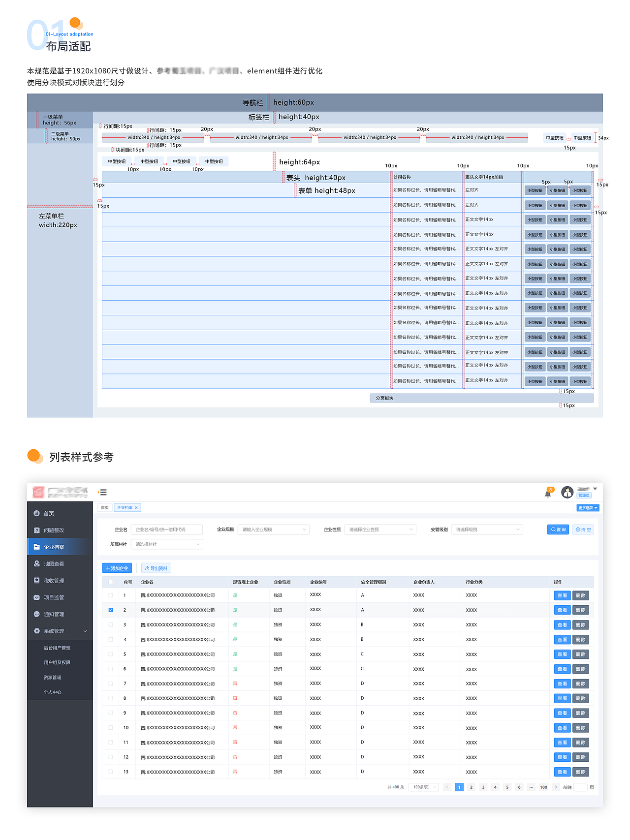Image resolution: width=630 pixels, height=840 pixels.
Task: Collapse the 系统管理 menu chevron
Action: pyautogui.click(x=85, y=631)
